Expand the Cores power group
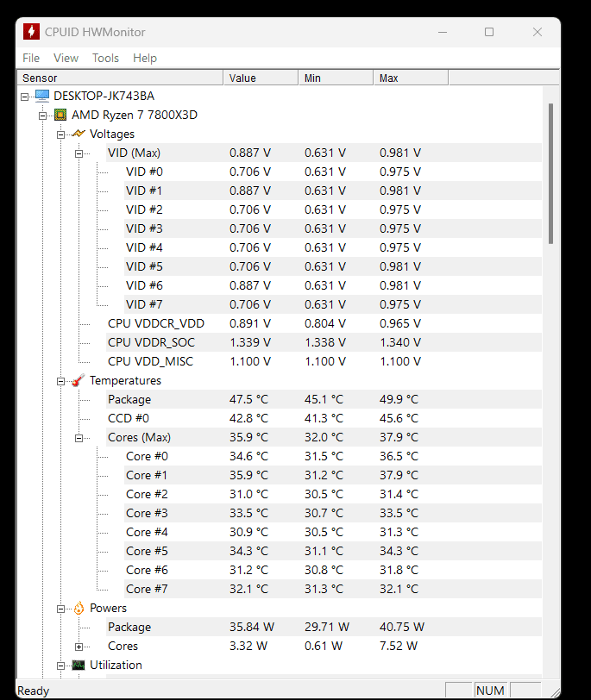This screenshot has height=700, width=591. [x=79, y=647]
